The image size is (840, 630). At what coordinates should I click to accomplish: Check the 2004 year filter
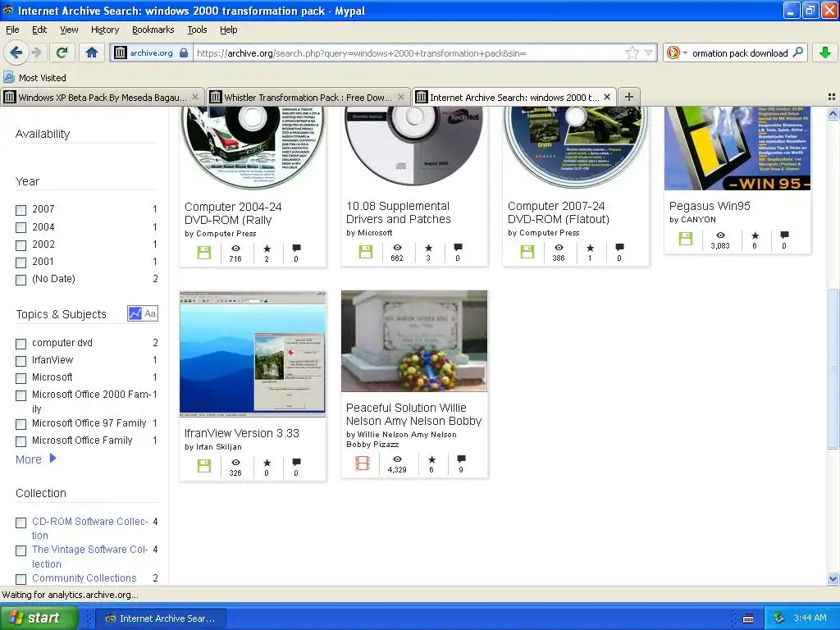click(21, 228)
